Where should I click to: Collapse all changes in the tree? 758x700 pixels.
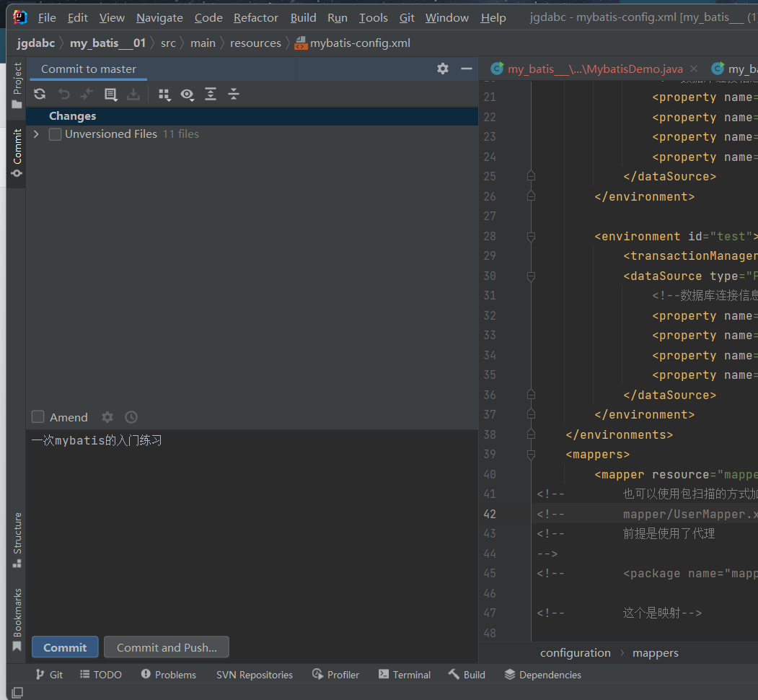(x=234, y=95)
